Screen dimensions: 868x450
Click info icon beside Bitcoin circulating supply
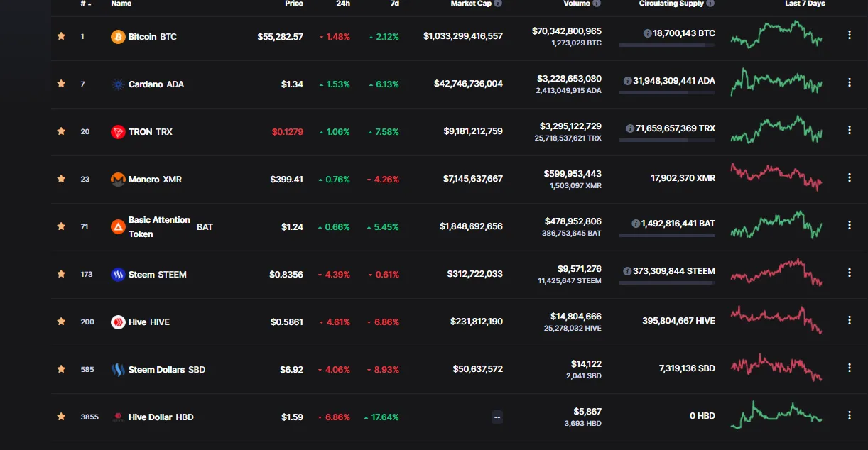point(648,33)
